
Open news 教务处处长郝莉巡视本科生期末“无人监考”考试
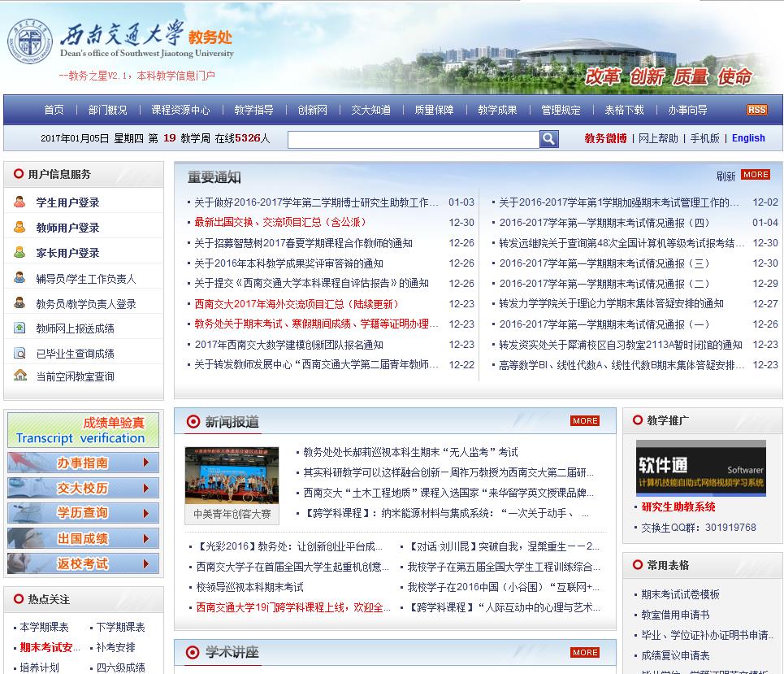tap(410, 452)
